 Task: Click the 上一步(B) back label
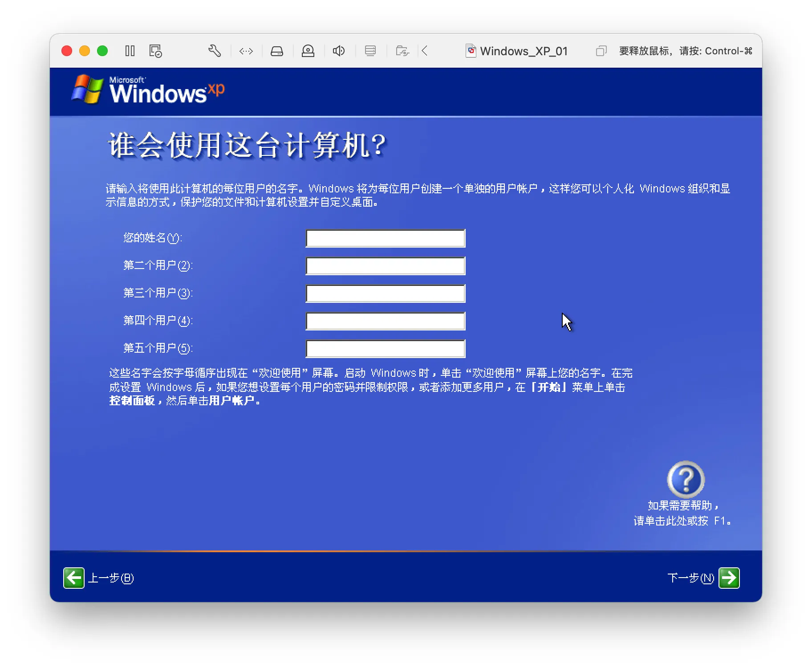pyautogui.click(x=111, y=578)
